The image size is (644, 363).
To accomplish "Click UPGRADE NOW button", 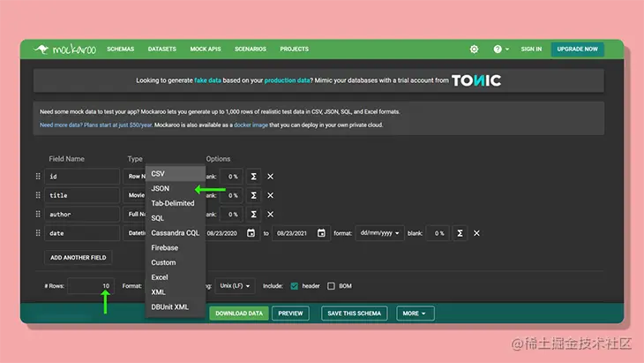I will pos(577,49).
